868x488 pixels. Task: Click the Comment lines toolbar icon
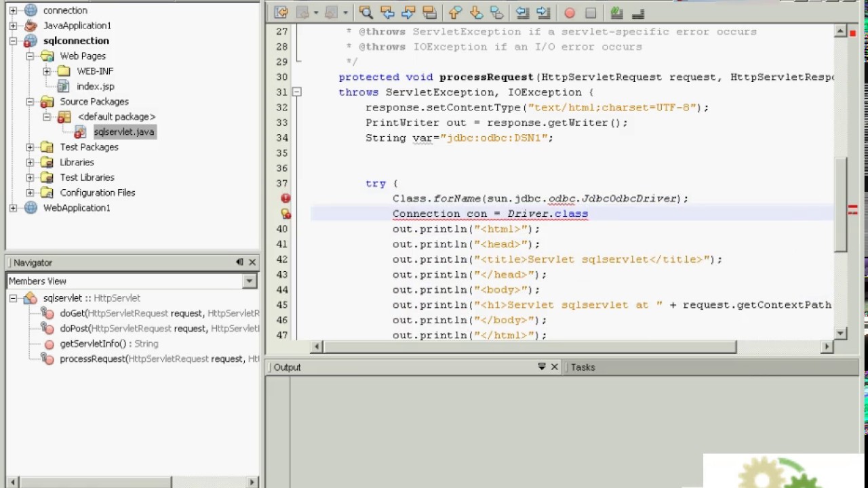[x=616, y=13]
